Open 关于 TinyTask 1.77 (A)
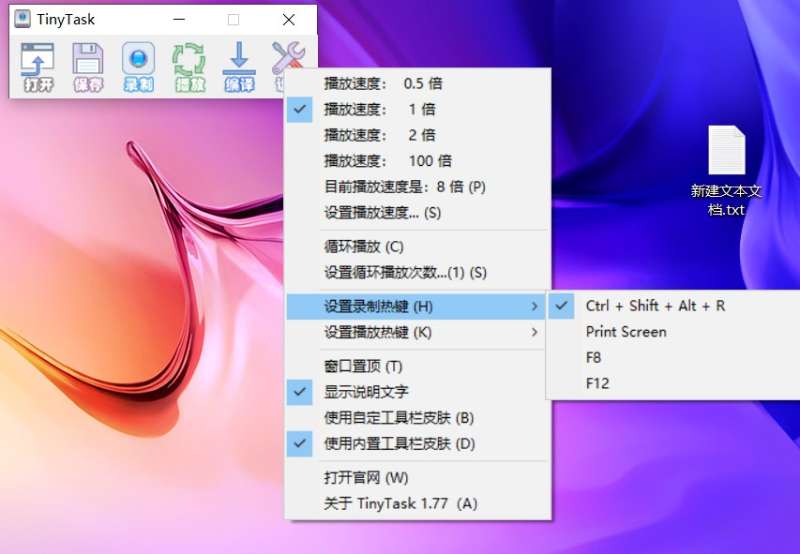This screenshot has width=800, height=554. [x=417, y=504]
